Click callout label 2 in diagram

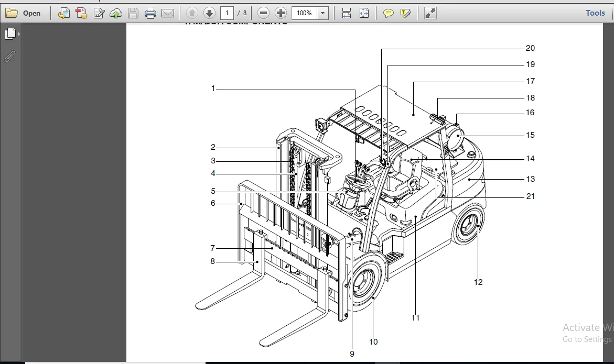point(213,147)
